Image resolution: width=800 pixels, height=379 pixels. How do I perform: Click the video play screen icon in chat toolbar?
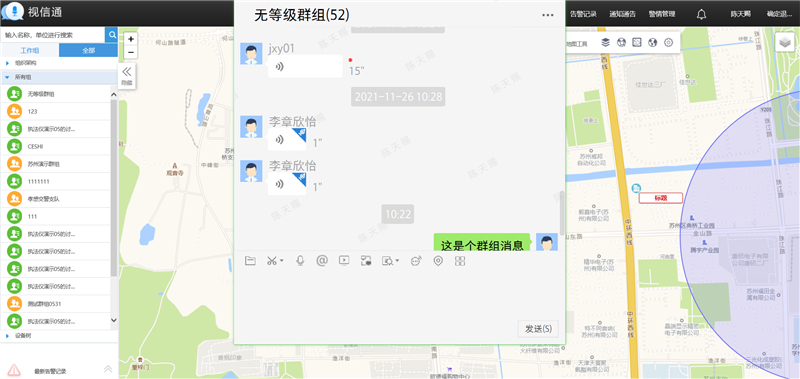coord(344,261)
